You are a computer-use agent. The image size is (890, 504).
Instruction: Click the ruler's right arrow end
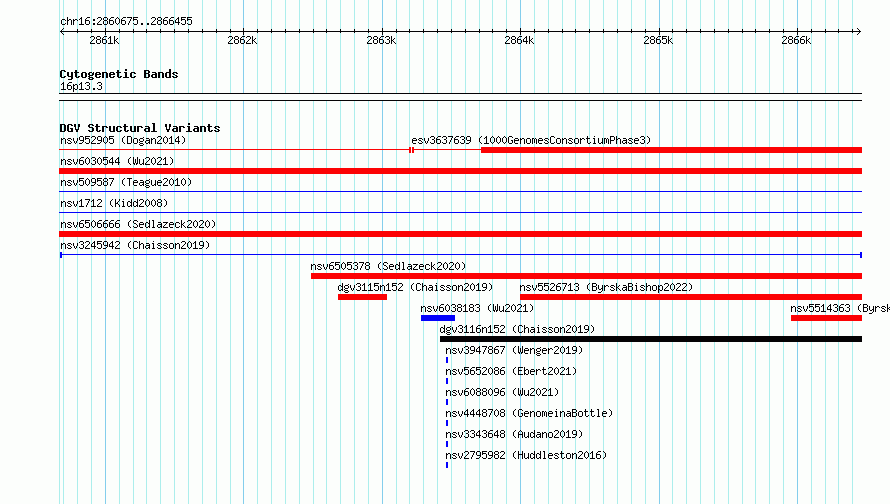point(858,31)
